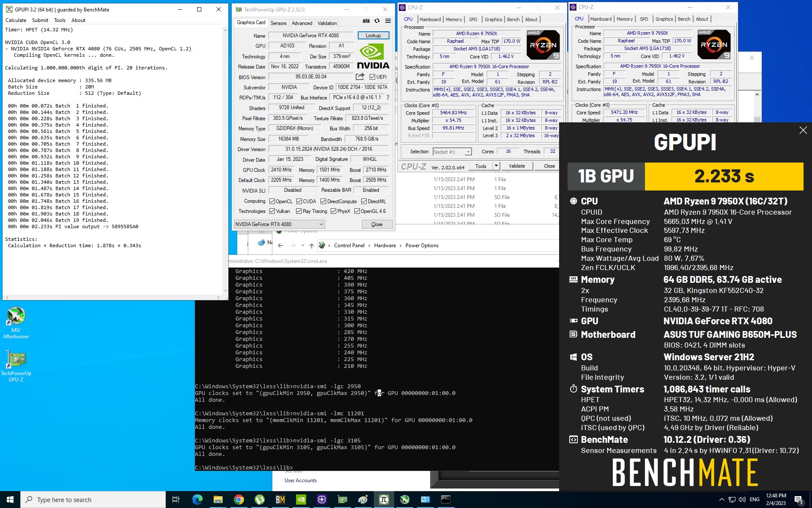
Task: Click the Lookup button in GPU-Z
Action: click(373, 36)
